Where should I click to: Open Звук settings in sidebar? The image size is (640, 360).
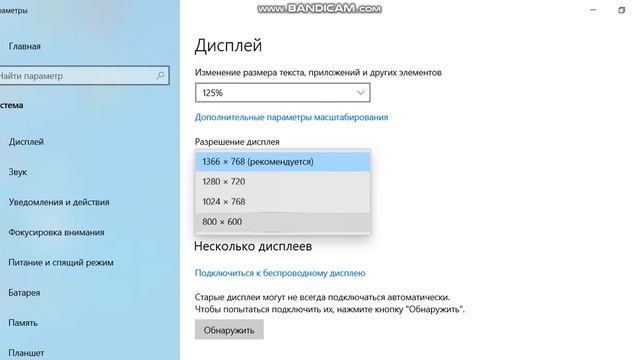click(x=18, y=172)
